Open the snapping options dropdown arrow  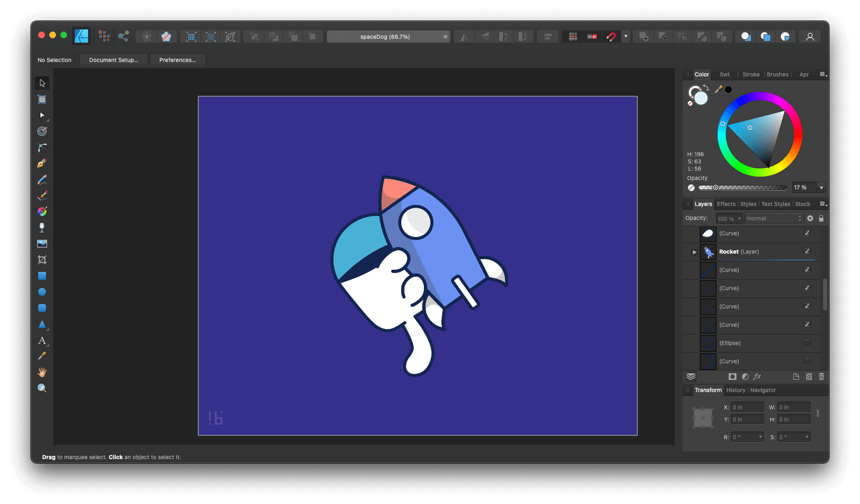625,36
